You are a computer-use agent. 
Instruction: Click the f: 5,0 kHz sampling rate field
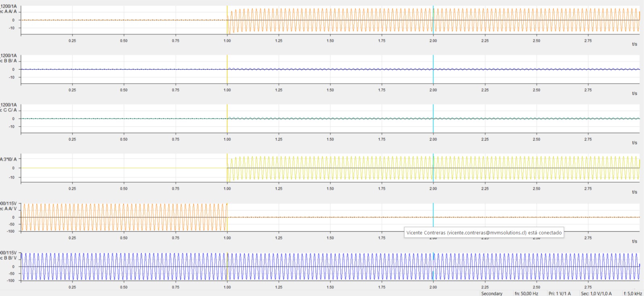(x=632, y=294)
